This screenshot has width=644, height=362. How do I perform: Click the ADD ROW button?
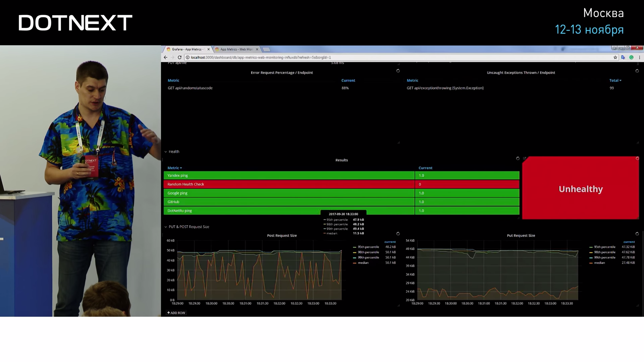tap(176, 313)
